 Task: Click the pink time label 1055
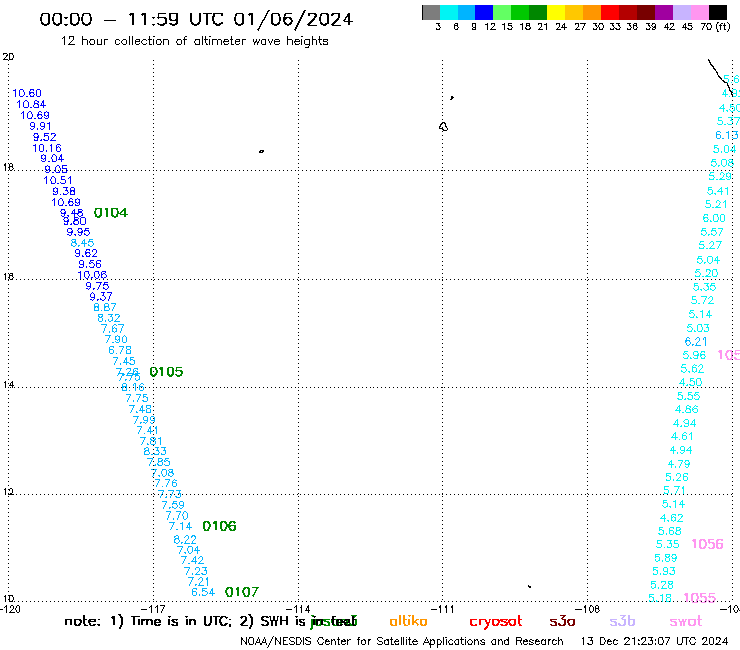[699, 598]
